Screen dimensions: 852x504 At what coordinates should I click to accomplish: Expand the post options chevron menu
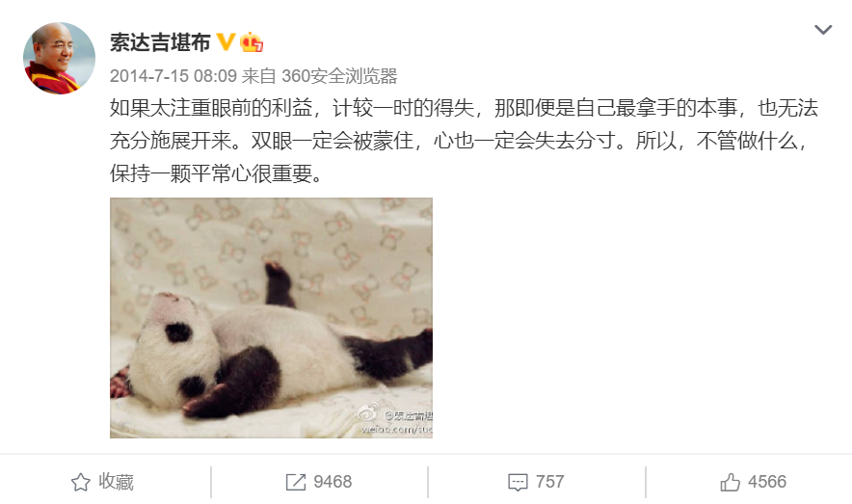[823, 29]
